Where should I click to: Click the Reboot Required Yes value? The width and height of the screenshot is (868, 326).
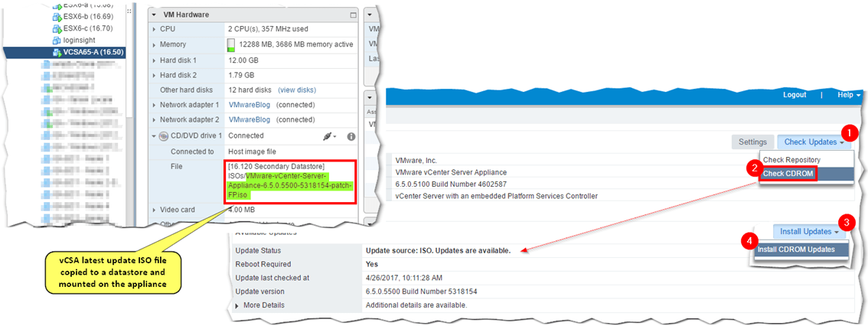coord(372,264)
